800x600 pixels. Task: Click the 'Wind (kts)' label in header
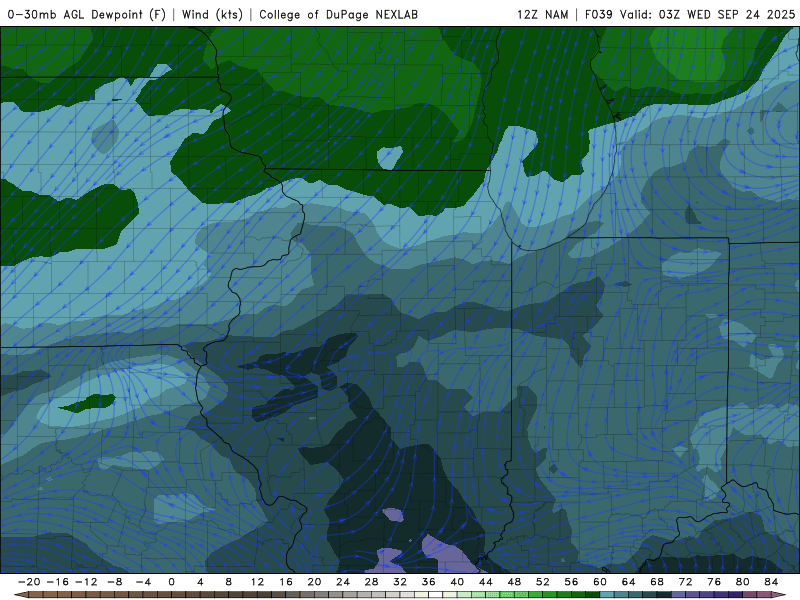pos(212,14)
